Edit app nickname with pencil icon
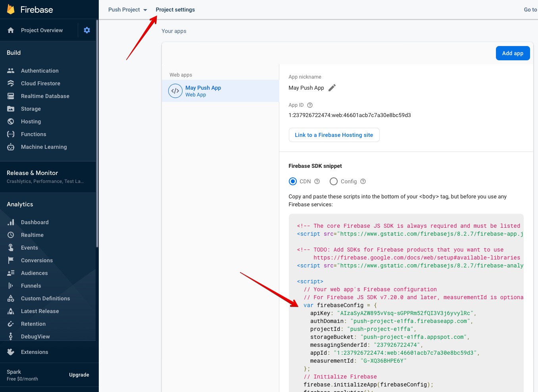Viewport: 538px width, 392px height. click(x=332, y=88)
